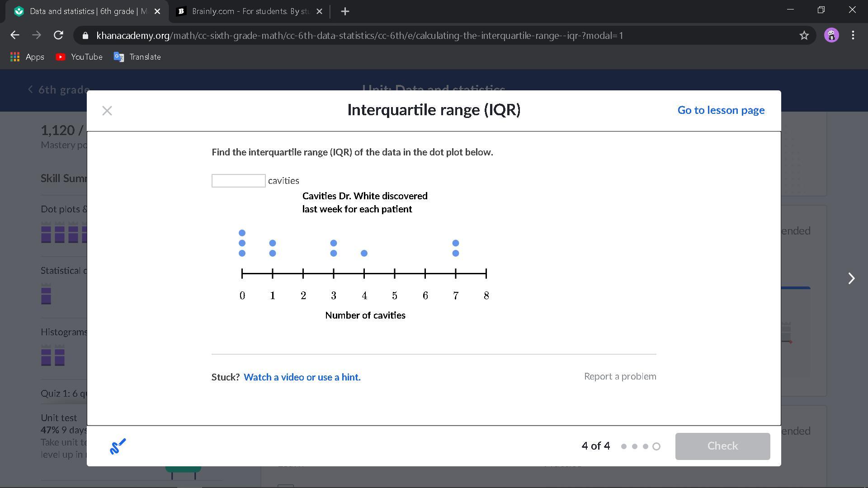
Task: Open Translate bookmark
Action: tap(137, 57)
